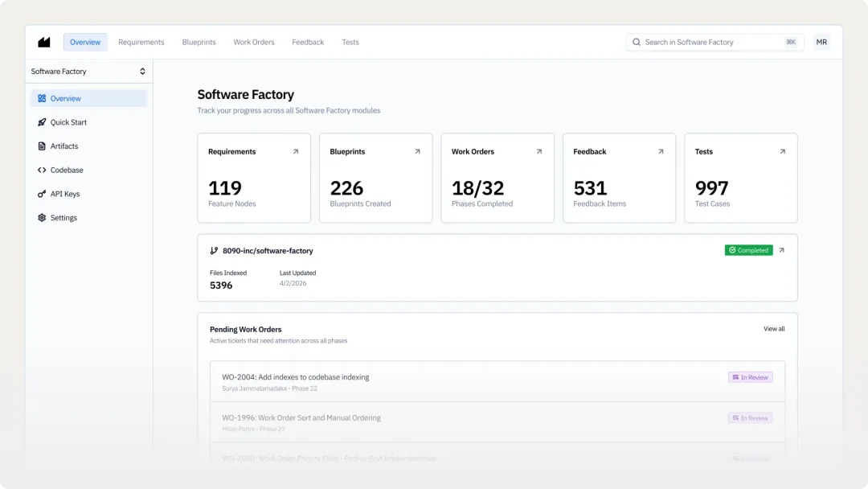Click the ⌘K shortcut badge in search
This screenshot has height=489, width=868.
(791, 42)
